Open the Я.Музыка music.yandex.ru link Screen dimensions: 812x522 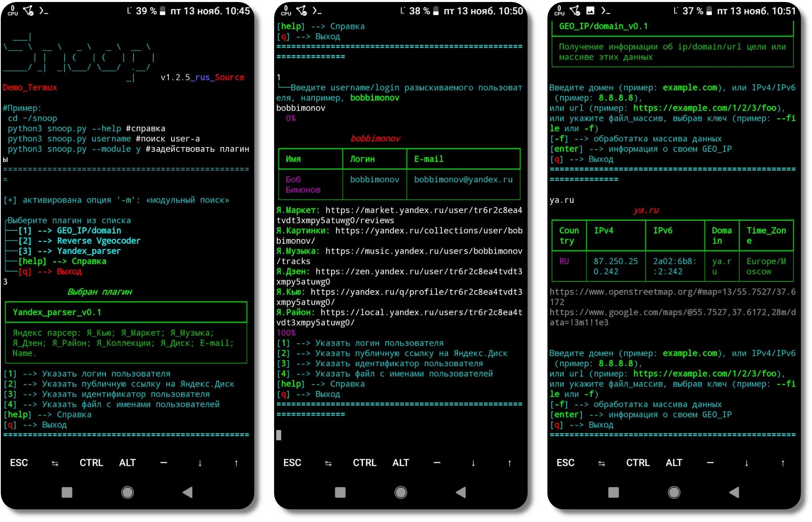click(423, 251)
